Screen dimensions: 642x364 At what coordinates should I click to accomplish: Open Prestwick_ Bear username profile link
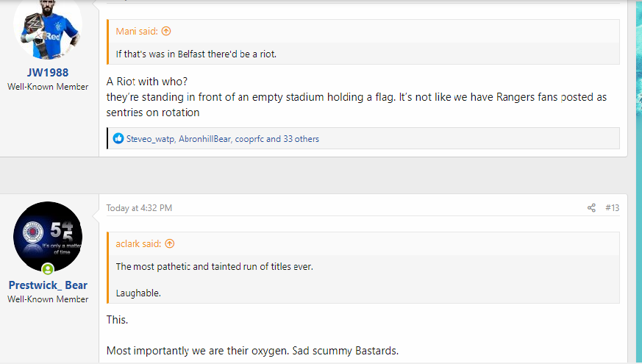tap(48, 285)
